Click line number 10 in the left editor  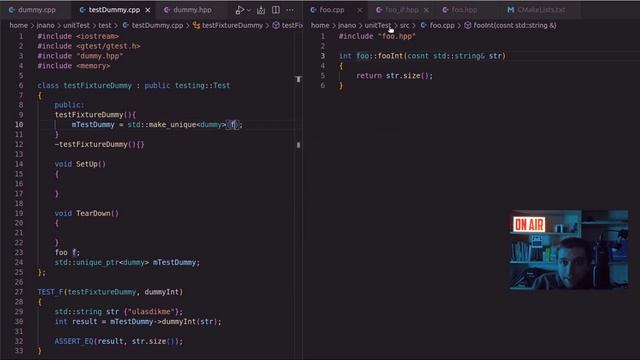(x=19, y=124)
